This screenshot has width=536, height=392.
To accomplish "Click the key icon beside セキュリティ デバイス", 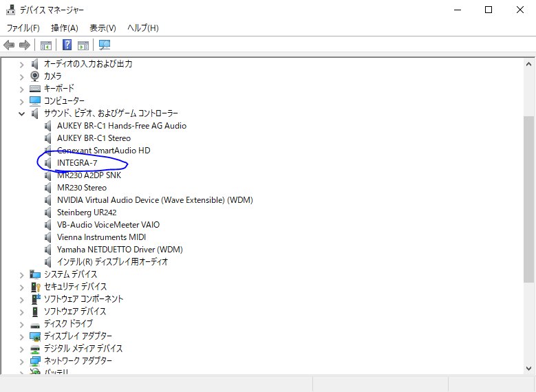I will pyautogui.click(x=36, y=287).
